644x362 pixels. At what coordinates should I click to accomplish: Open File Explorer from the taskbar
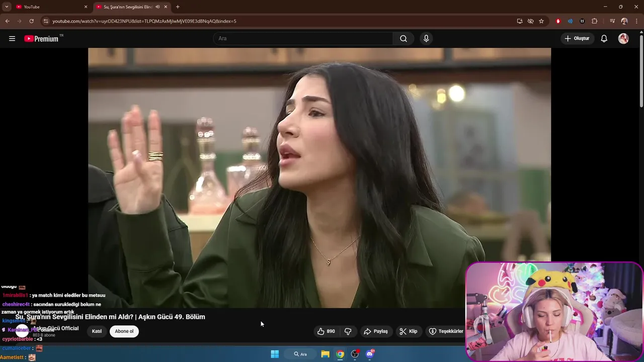pyautogui.click(x=325, y=354)
